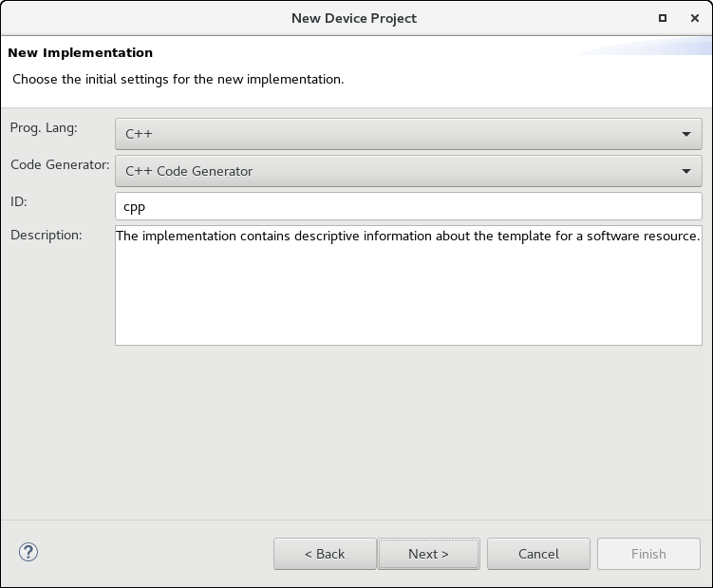Image resolution: width=713 pixels, height=588 pixels.
Task: Click the arrow on the Code Generator dropdown
Action: point(686,171)
